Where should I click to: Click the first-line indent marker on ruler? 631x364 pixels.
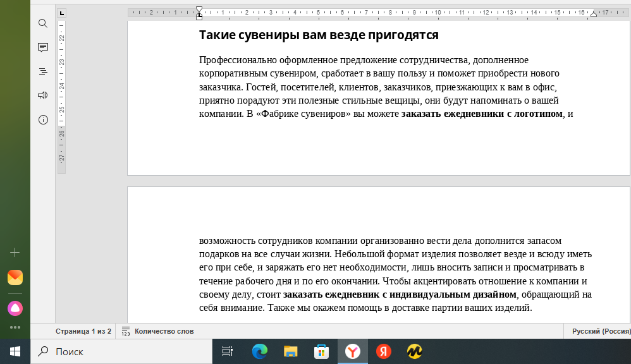point(199,9)
